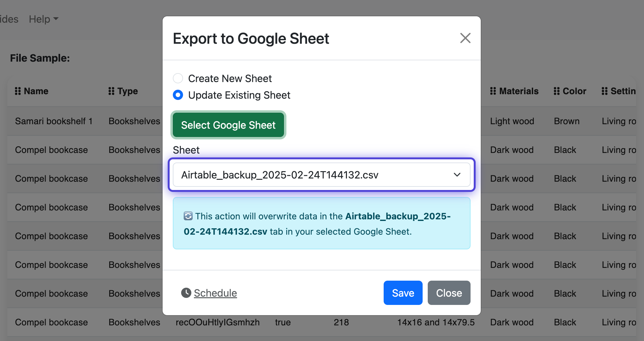
Task: Click the drag handle icon of Materials column
Action: click(x=493, y=91)
